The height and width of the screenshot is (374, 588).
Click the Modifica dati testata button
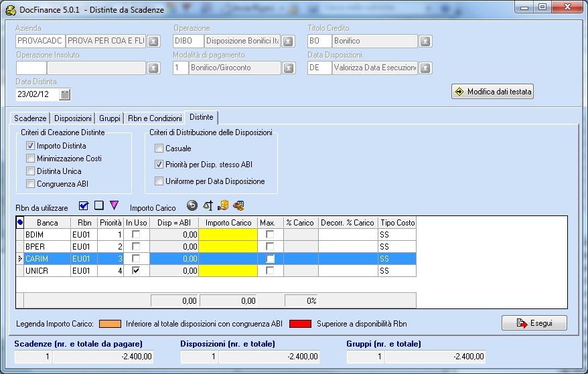(x=492, y=92)
